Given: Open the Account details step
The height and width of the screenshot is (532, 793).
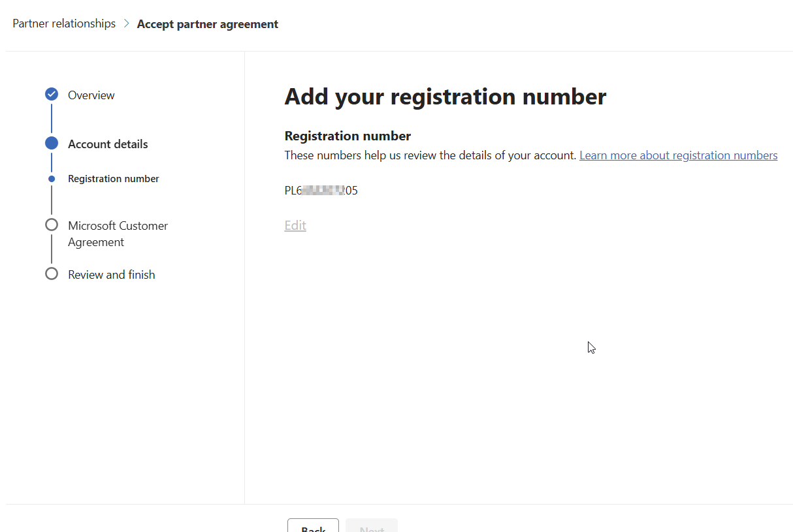Looking at the screenshot, I should tap(108, 144).
